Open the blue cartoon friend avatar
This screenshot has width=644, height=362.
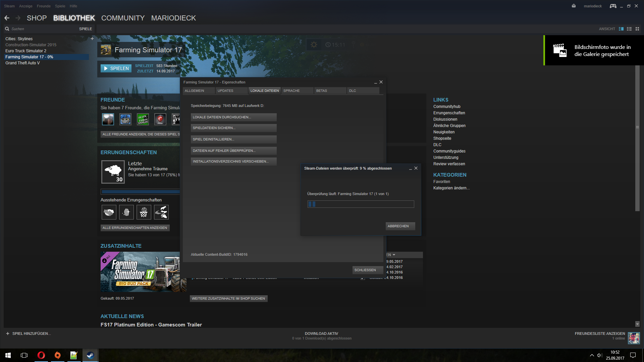125,119
